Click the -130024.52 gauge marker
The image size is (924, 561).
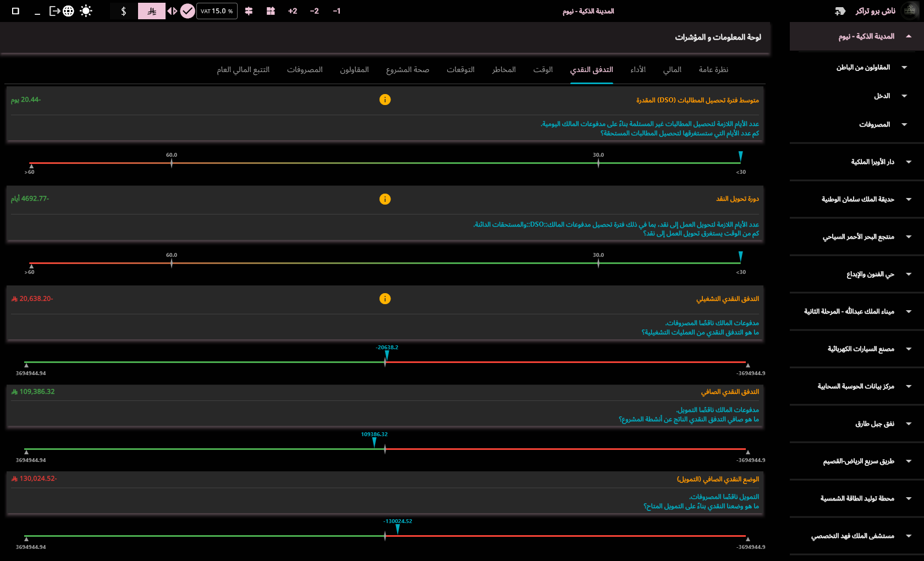point(397,529)
